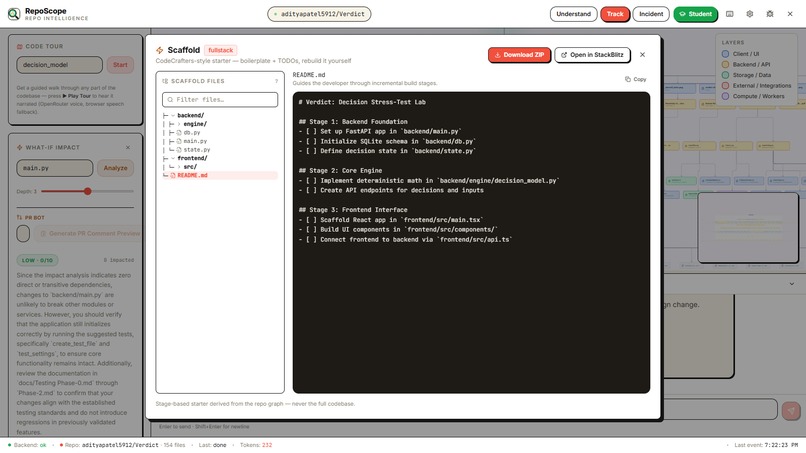Toggle the External / Integrations layer

[756, 86]
